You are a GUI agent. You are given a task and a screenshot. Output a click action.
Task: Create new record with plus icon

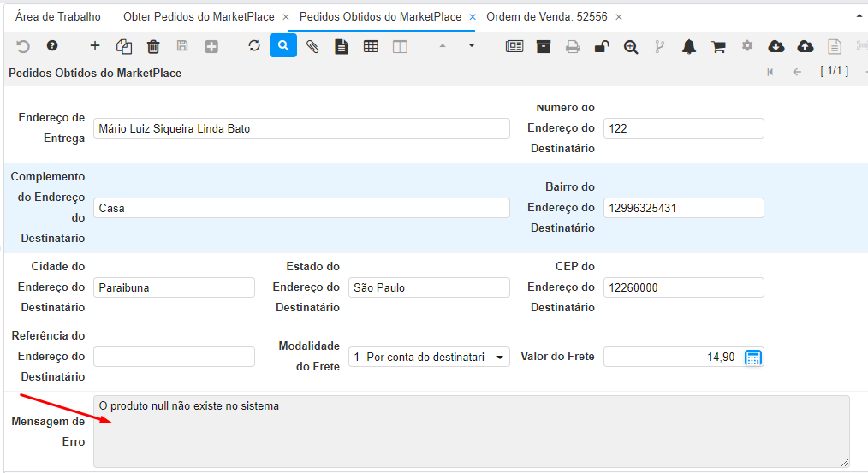[95, 46]
